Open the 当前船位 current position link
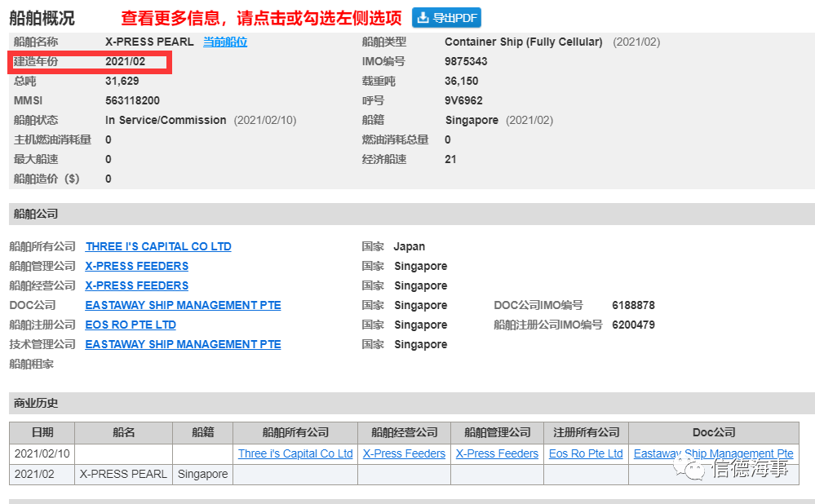 [225, 42]
